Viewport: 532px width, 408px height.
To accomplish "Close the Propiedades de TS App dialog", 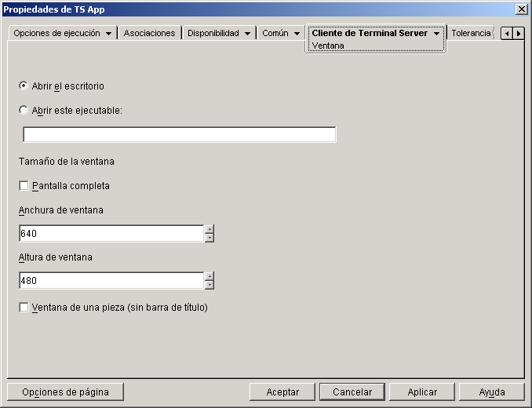I will coord(522,9).
